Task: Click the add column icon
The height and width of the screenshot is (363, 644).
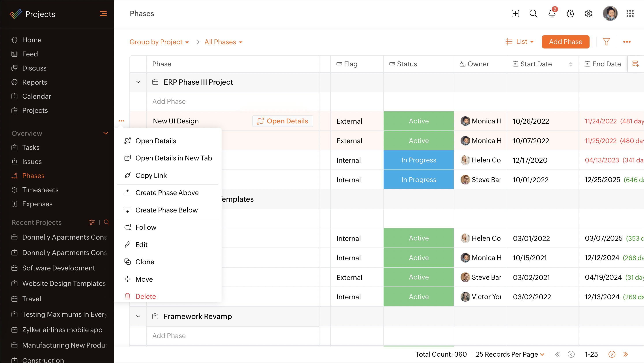Action: point(635,64)
